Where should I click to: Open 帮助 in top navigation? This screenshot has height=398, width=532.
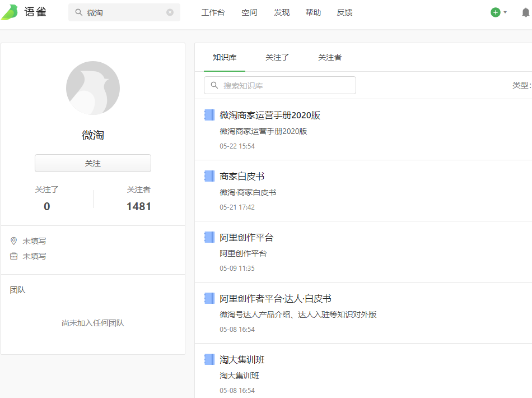click(x=313, y=12)
